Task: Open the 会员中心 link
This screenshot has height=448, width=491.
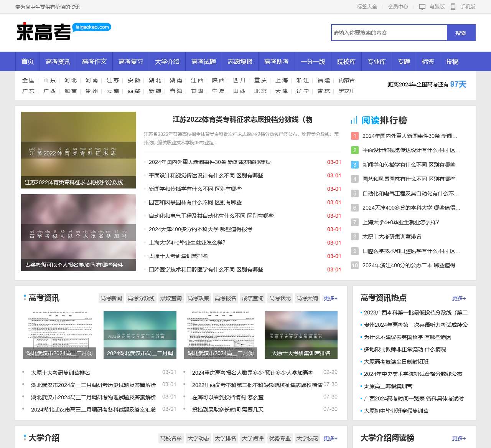Action: [x=397, y=7]
